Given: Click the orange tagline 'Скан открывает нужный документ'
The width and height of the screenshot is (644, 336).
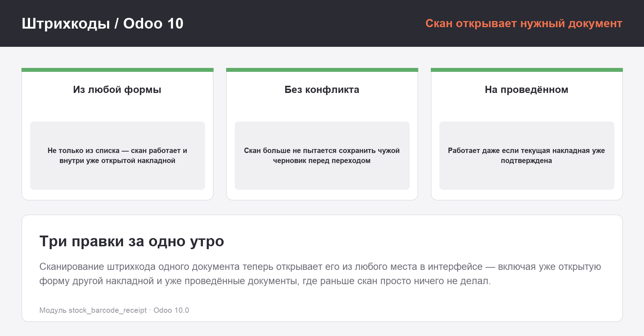Looking at the screenshot, I should tap(524, 23).
